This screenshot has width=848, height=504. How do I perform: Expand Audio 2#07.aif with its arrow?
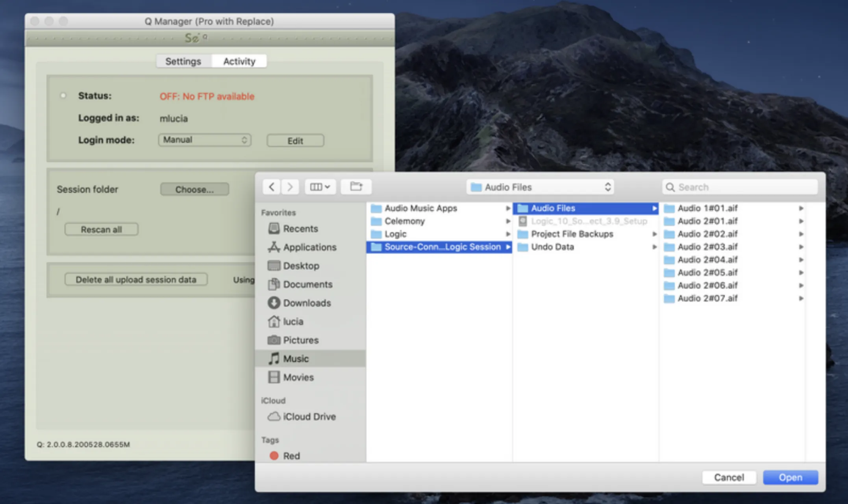pos(801,298)
